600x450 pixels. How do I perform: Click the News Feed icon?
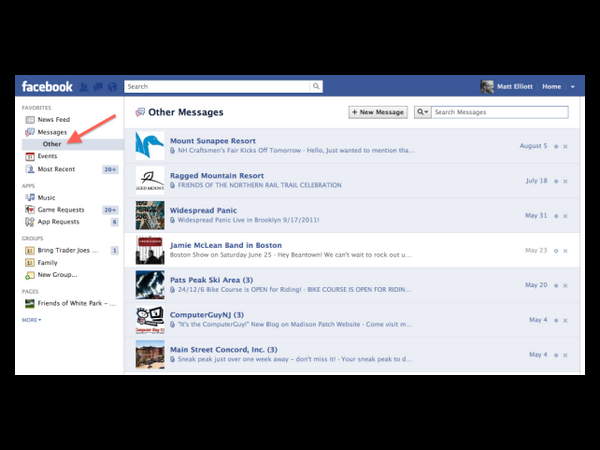click(30, 120)
